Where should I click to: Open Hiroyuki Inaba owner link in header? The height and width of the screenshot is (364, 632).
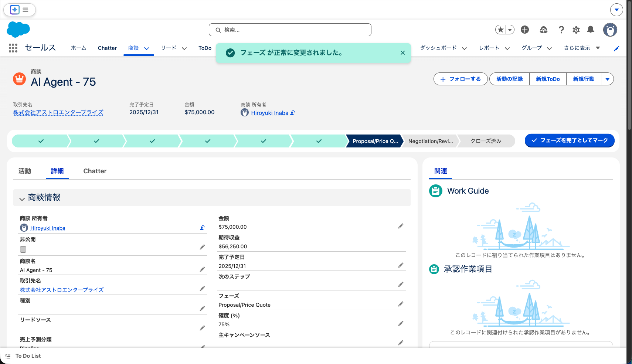270,113
